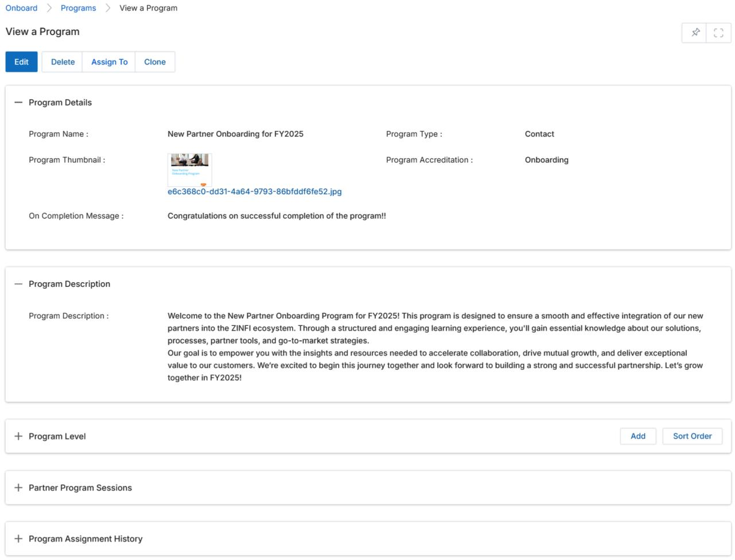Viewport: 735px width, 560px height.
Task: Open the Assign To option
Action: click(109, 62)
